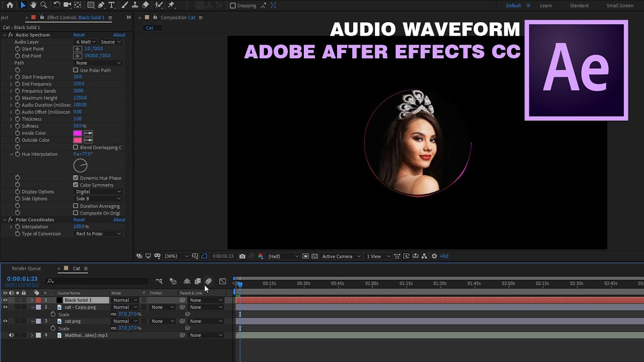644x362 pixels.
Task: Select the Zoom magnifier tool
Action: (44, 5)
